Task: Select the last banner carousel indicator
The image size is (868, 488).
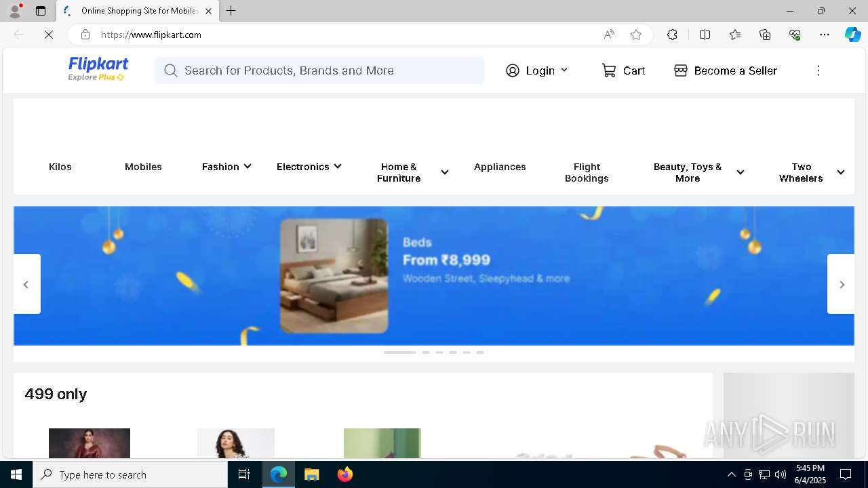Action: (480, 352)
